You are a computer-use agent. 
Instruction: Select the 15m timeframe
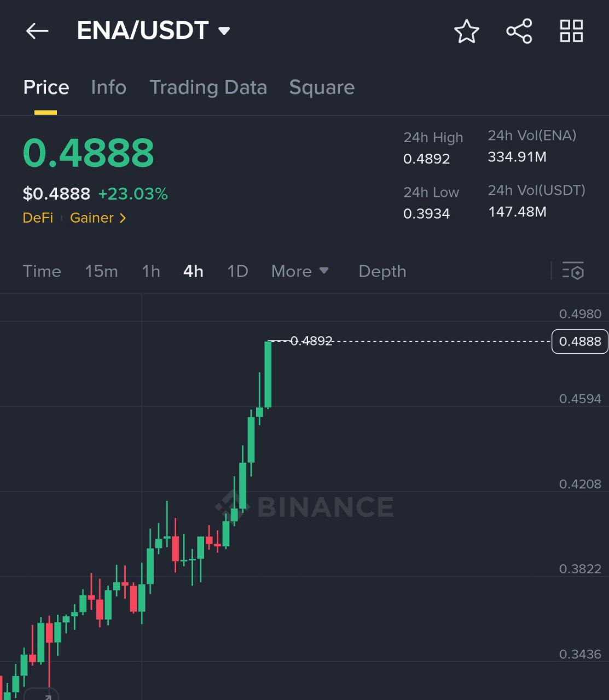coord(101,271)
